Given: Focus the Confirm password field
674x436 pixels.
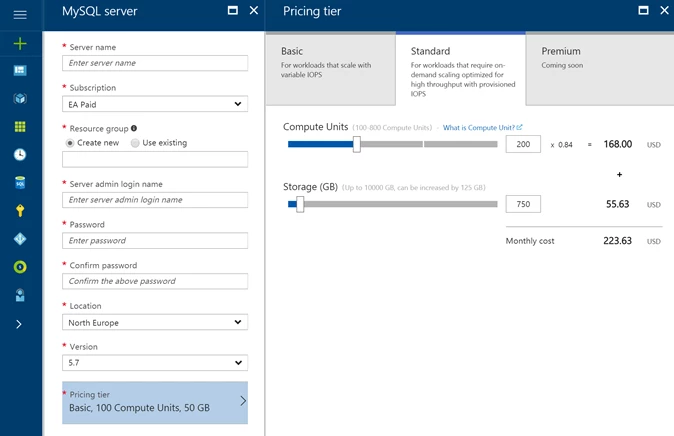Looking at the screenshot, I should click(155, 281).
